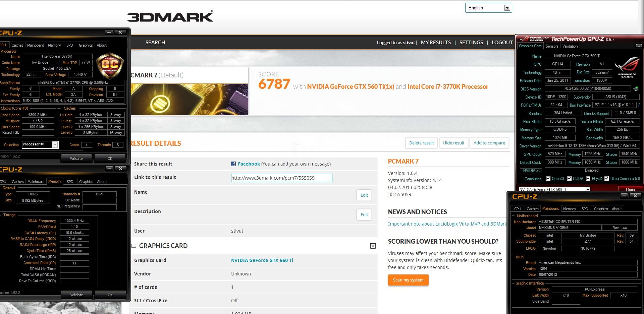Click the Facebook share link
Image resolution: width=644 pixels, height=314 pixels.
click(249, 164)
